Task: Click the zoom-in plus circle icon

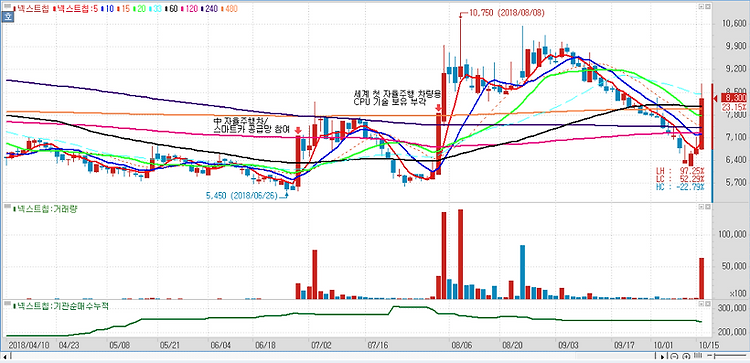Action: pos(686,356)
